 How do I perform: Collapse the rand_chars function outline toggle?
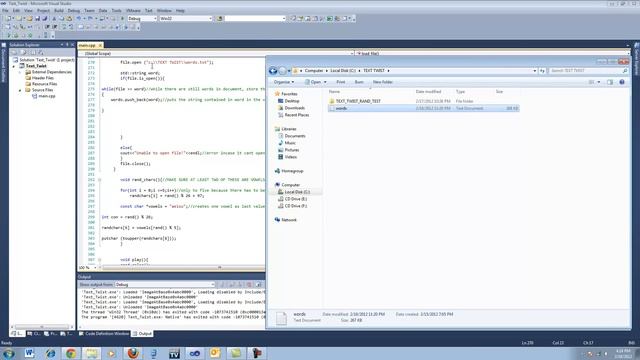pyautogui.click(x=99, y=180)
